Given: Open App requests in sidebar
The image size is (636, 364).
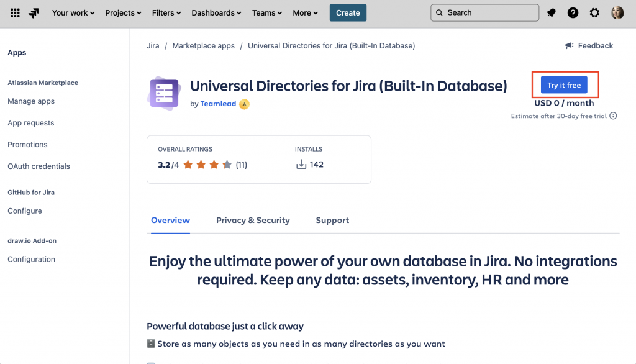Looking at the screenshot, I should tap(31, 123).
